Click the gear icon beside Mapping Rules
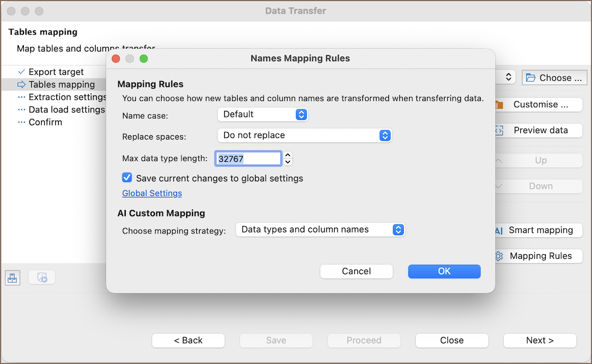592x364 pixels. click(x=499, y=256)
